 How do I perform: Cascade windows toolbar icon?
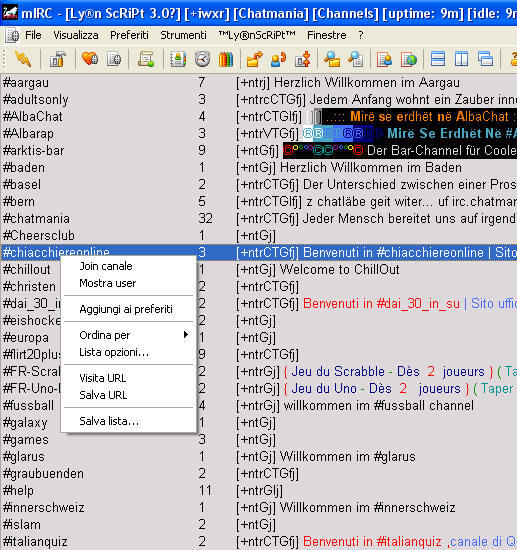[x=485, y=59]
